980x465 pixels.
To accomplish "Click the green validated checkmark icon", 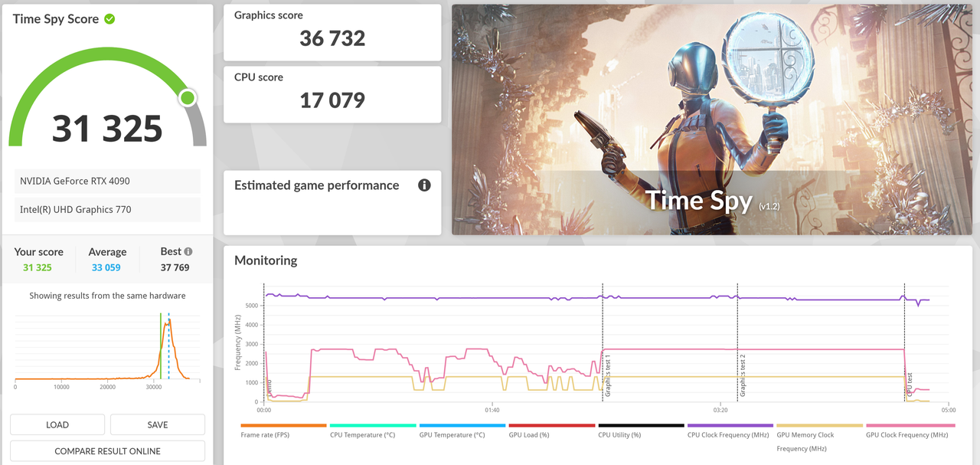I will click(109, 18).
